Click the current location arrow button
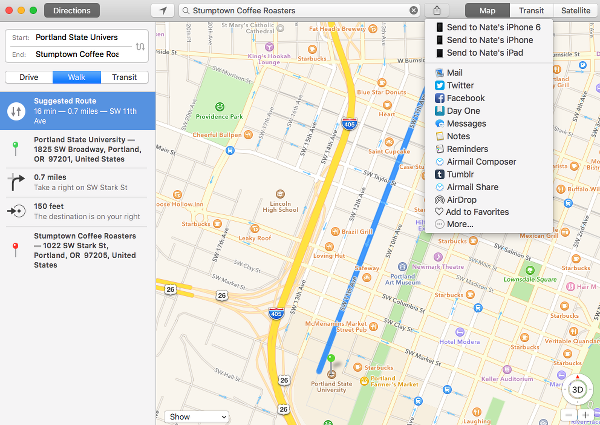Screen dimensions: 600x425 (163, 10)
